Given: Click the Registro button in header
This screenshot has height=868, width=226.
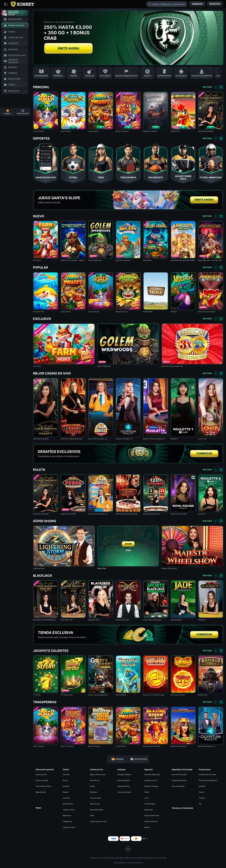Looking at the screenshot, I should (215, 4).
